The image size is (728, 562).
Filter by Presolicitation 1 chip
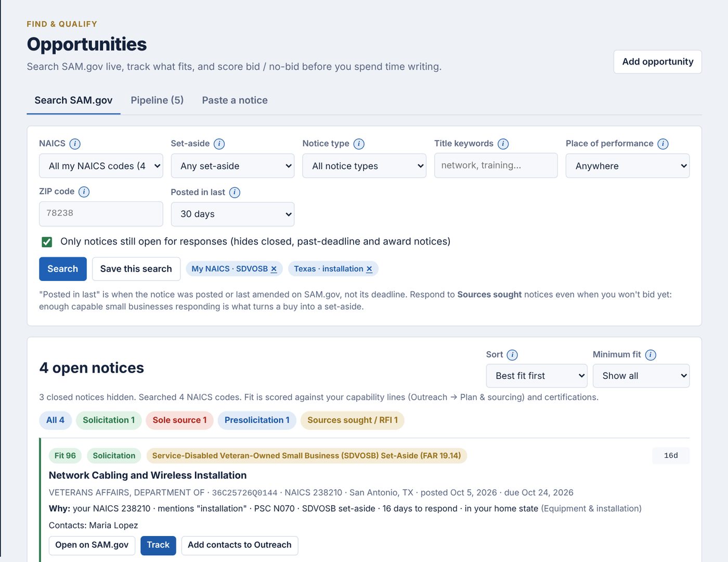coord(257,420)
